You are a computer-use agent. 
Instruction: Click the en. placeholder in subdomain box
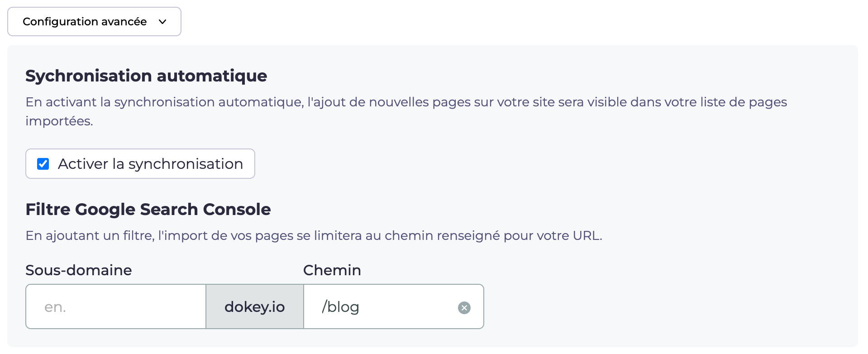point(55,307)
